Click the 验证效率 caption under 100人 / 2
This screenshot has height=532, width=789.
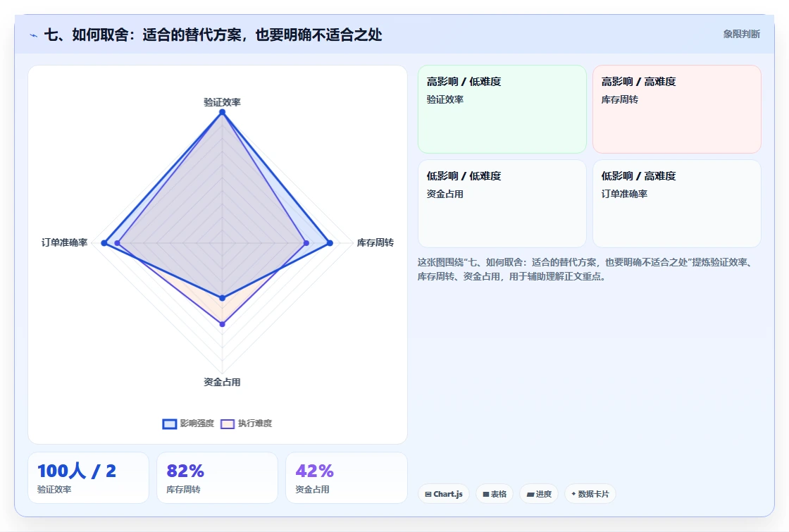pos(54,489)
